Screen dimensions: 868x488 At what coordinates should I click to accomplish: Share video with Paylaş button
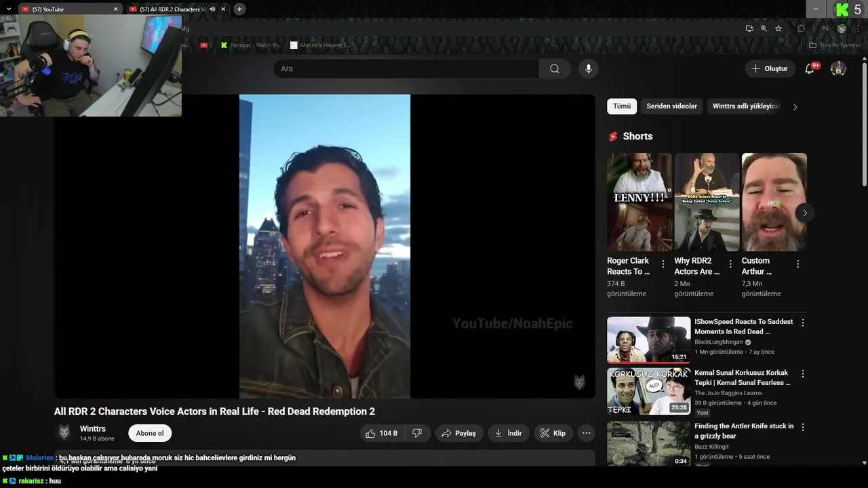[x=458, y=433]
